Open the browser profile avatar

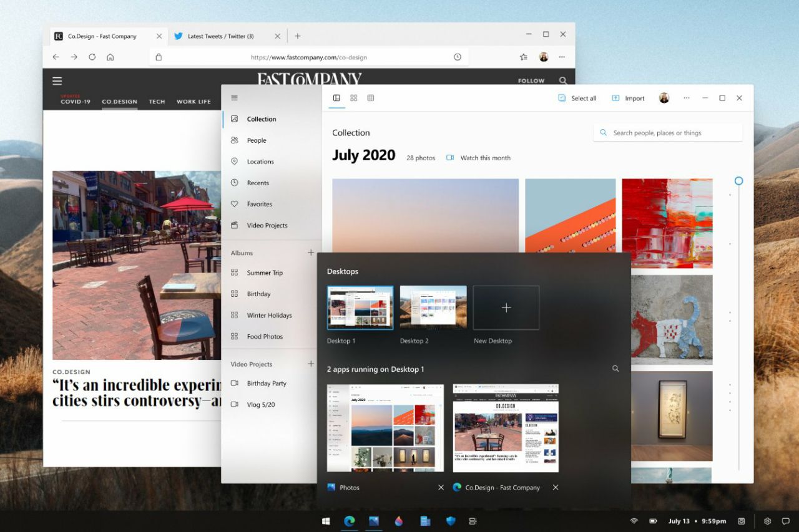(x=544, y=57)
